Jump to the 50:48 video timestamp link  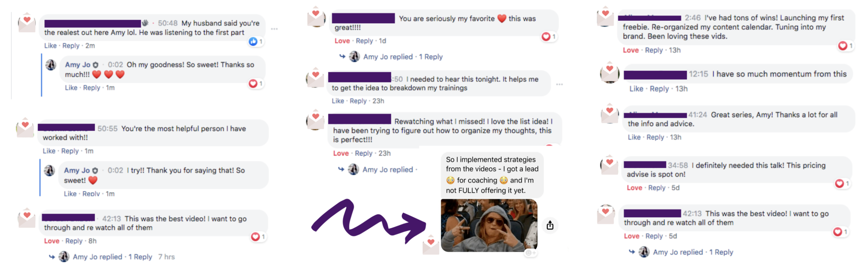point(168,23)
